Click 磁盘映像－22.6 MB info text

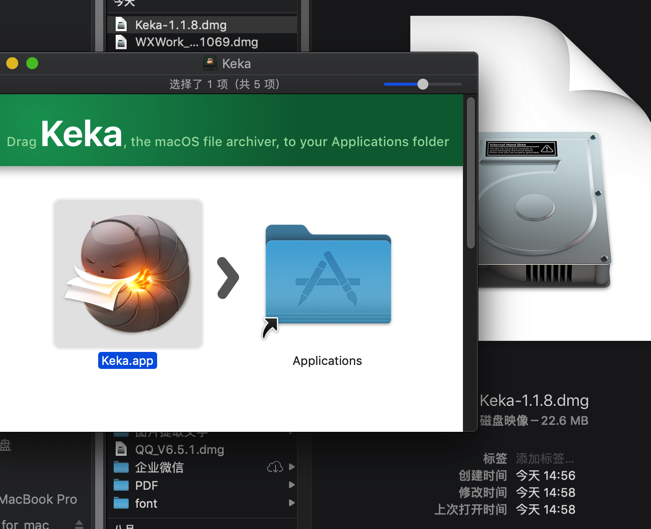(534, 421)
